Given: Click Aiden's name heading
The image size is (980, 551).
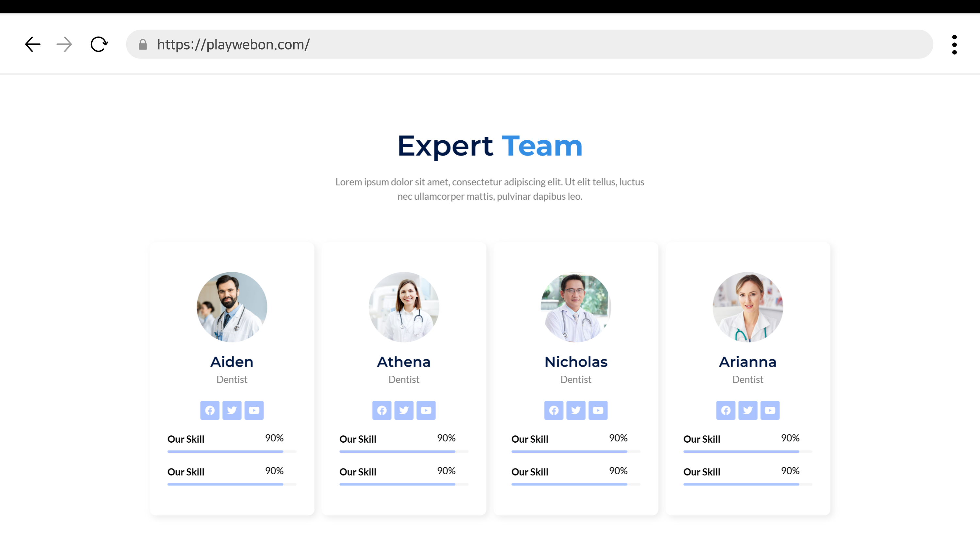Looking at the screenshot, I should point(232,362).
